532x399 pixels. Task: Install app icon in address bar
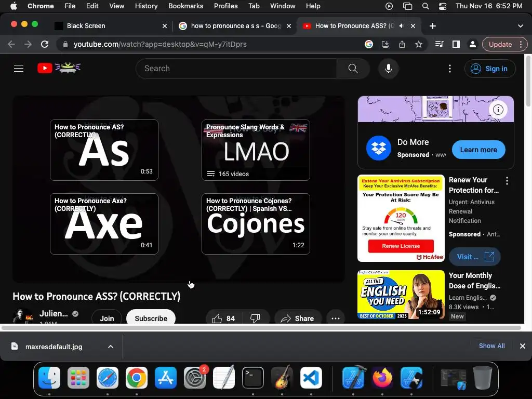click(385, 44)
